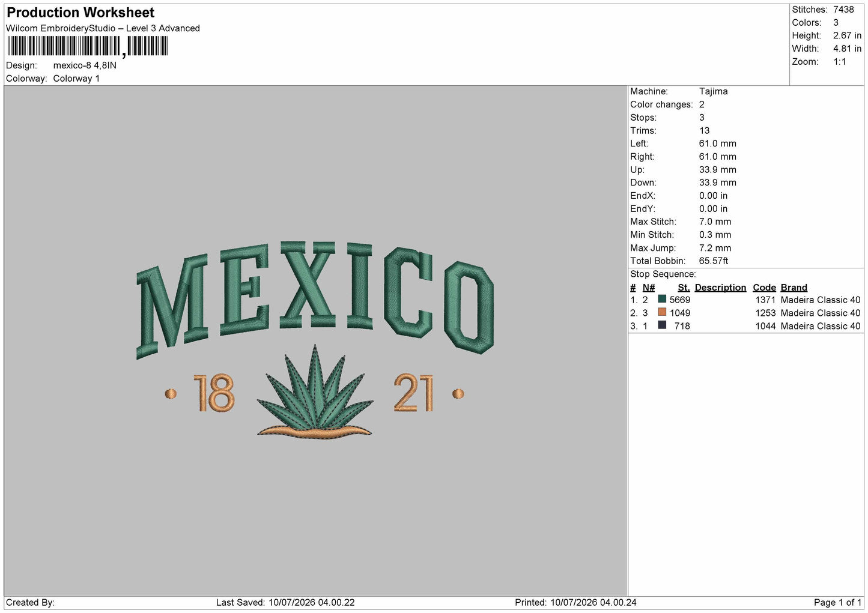Click thread code 1044
This screenshot has width=868, height=613.
tap(765, 327)
